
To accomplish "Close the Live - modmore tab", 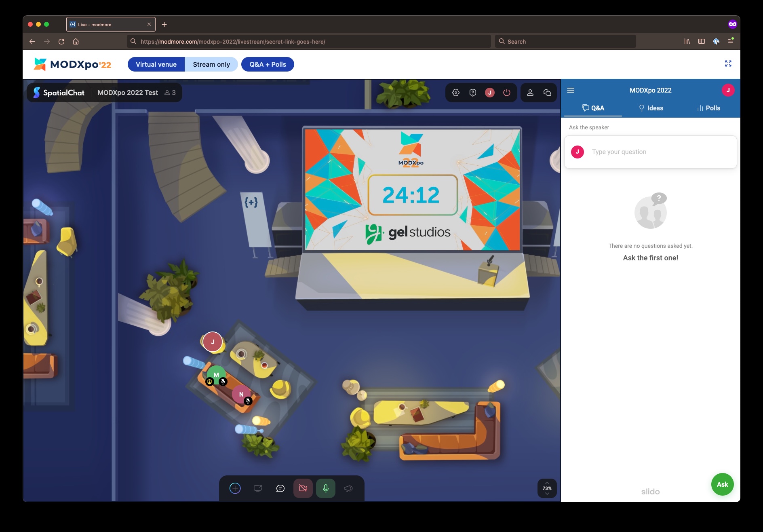I will pyautogui.click(x=149, y=24).
